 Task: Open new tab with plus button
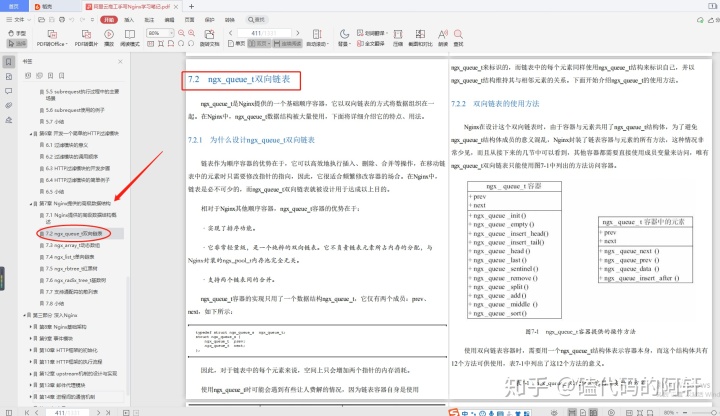pos(191,6)
